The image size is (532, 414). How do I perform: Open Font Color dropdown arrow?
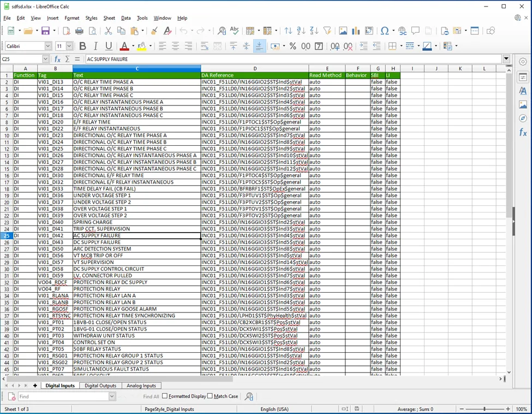[x=133, y=46]
